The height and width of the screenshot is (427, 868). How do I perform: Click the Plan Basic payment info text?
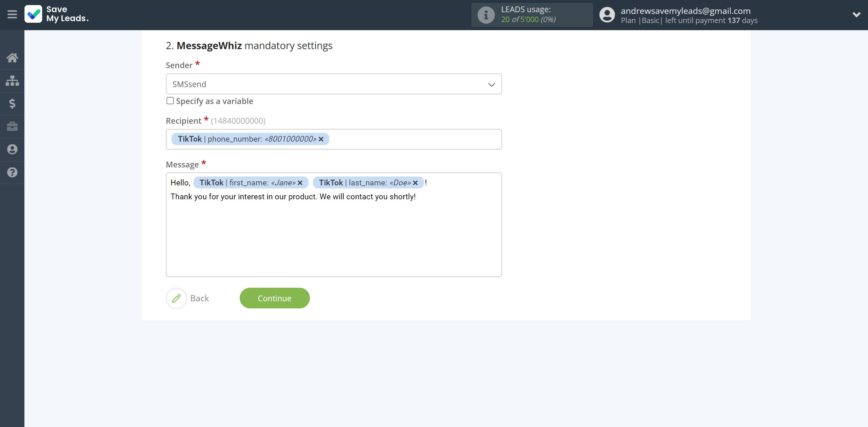coord(689,20)
